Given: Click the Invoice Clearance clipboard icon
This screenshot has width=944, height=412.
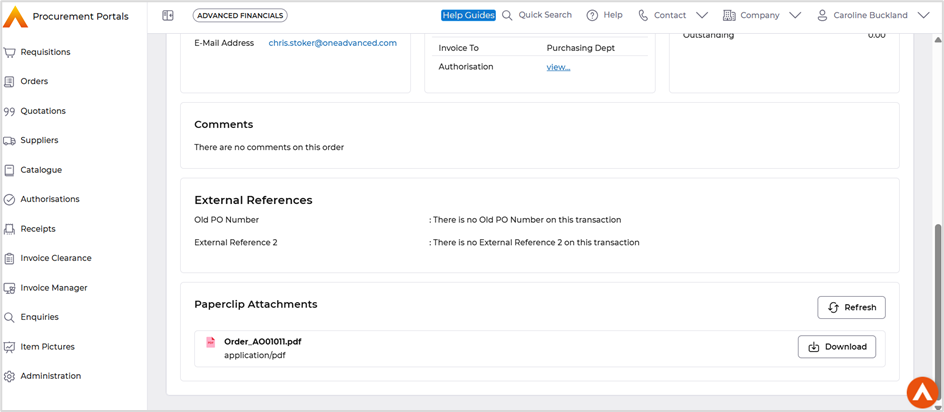Looking at the screenshot, I should click(x=9, y=258).
